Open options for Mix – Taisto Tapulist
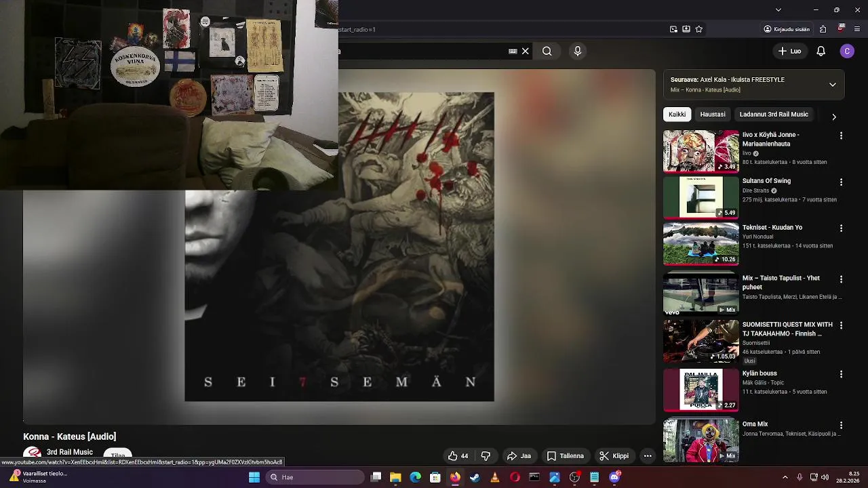The image size is (868, 488). point(841,279)
